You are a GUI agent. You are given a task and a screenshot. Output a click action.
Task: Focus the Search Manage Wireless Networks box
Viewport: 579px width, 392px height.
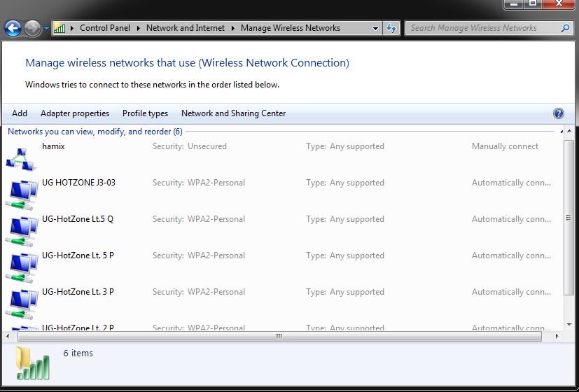(488, 28)
